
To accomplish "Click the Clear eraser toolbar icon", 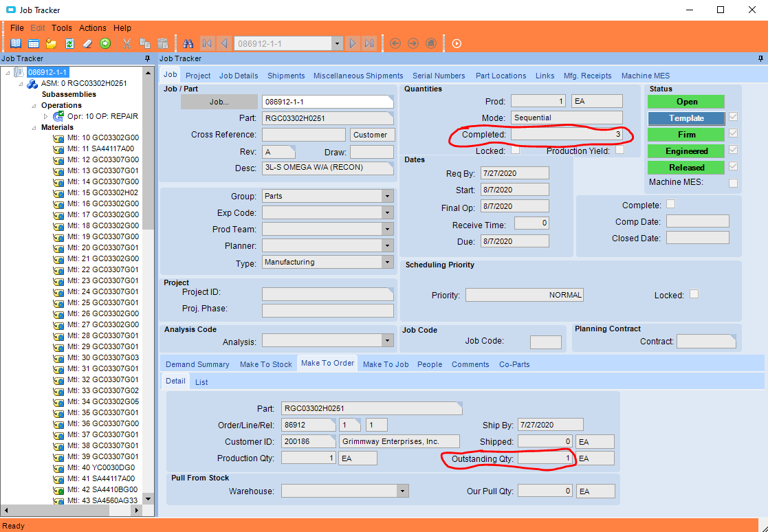I will pyautogui.click(x=87, y=43).
